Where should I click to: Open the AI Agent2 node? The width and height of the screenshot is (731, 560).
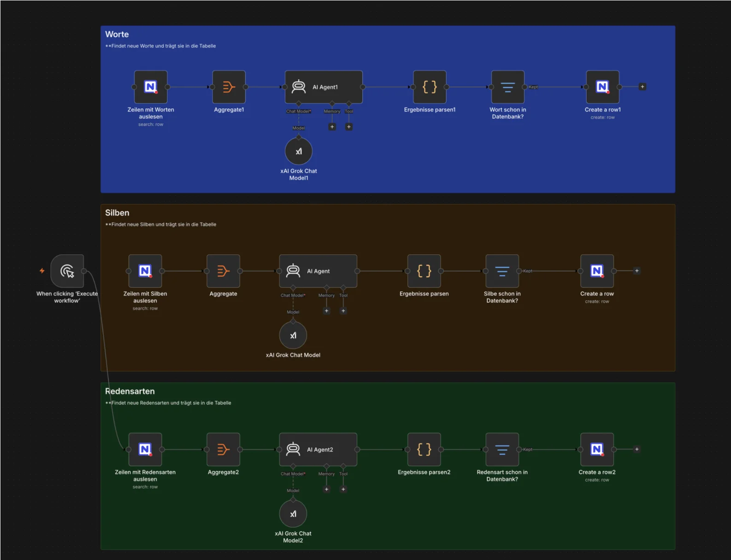tap(318, 449)
